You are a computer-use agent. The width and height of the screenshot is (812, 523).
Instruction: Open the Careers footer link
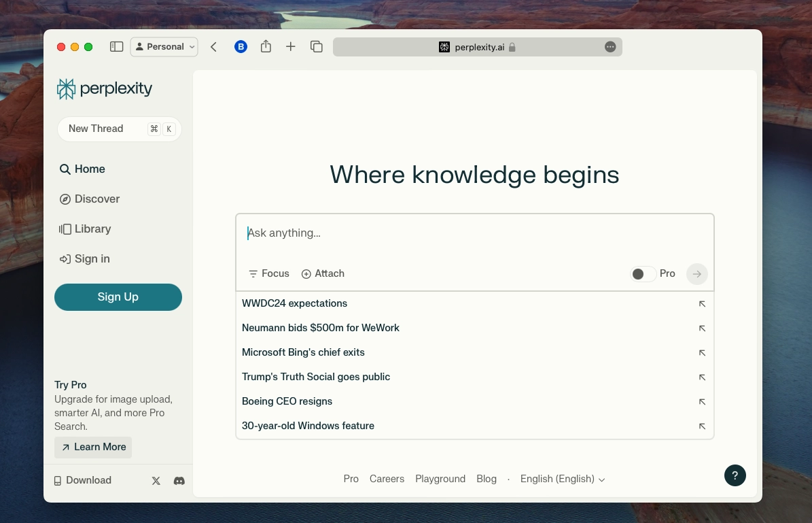(387, 479)
